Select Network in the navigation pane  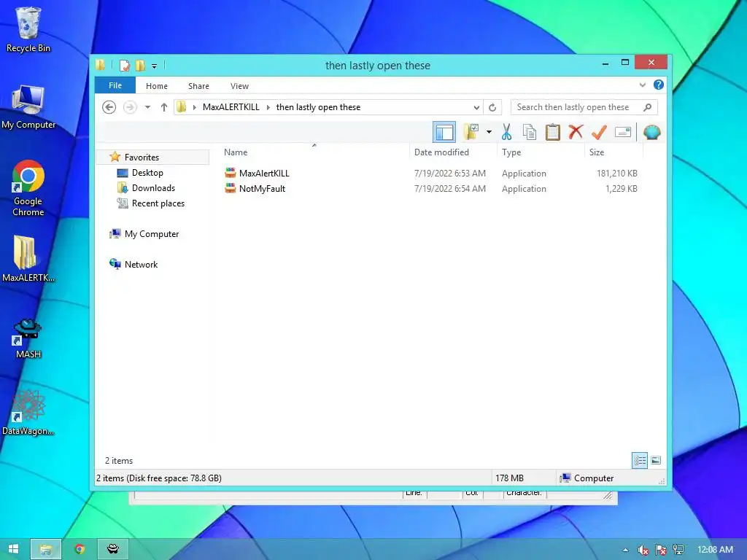coord(141,264)
